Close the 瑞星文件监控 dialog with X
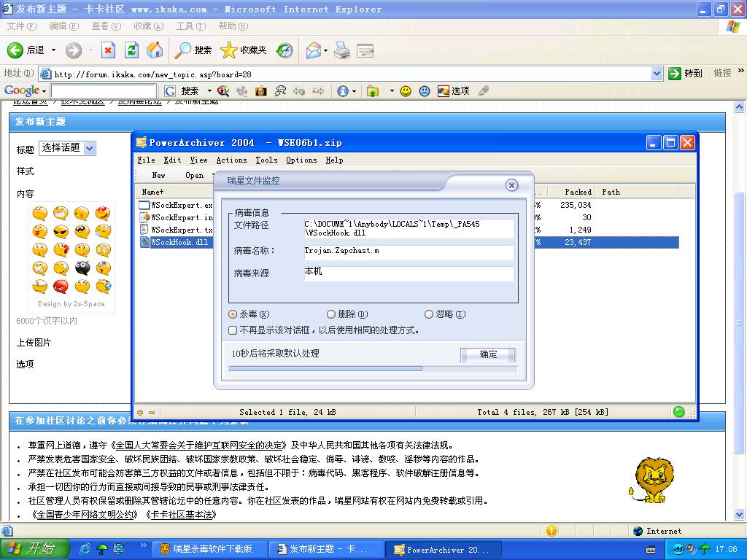The height and width of the screenshot is (560, 747). coord(511,185)
